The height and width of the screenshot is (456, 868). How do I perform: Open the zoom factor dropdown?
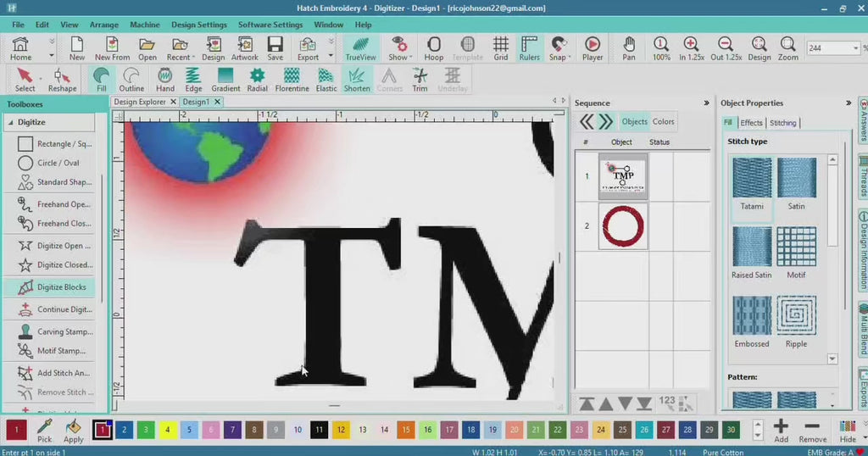(855, 48)
